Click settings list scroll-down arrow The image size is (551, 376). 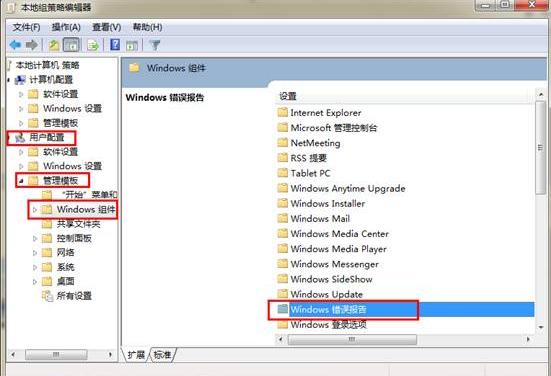click(x=540, y=328)
